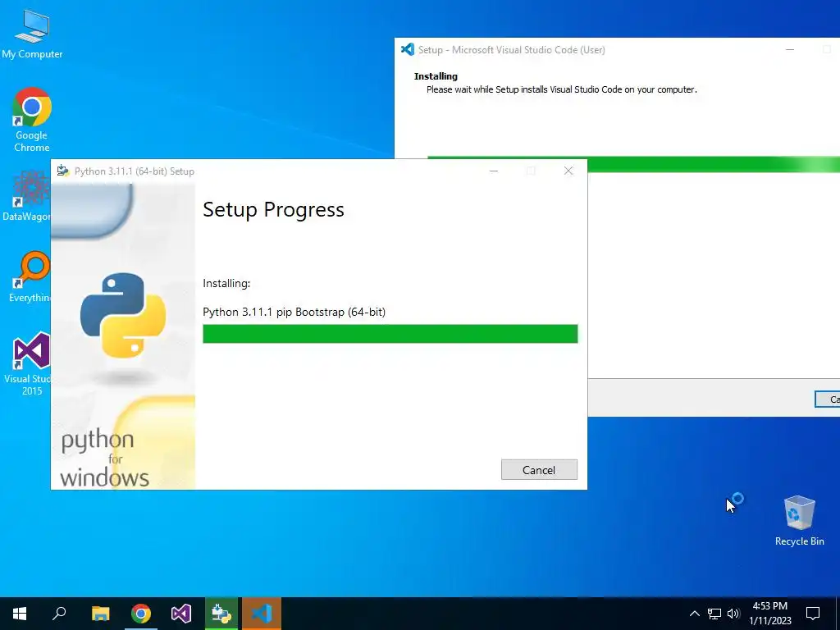This screenshot has height=630, width=840.
Task: Click 'Python 3.11.1 pip Bootstrap (64-bit)' text
Action: click(x=294, y=312)
